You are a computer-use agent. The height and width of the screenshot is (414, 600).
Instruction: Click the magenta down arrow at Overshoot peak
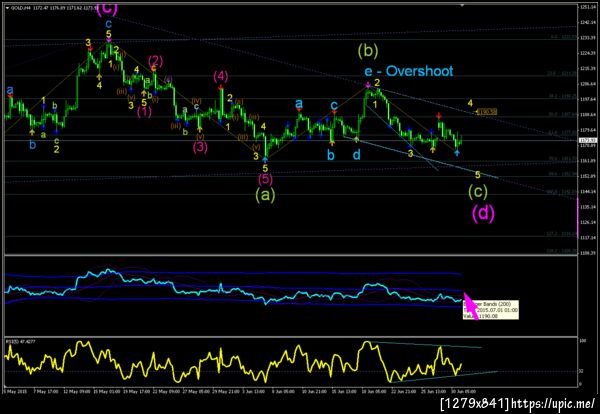click(x=368, y=85)
